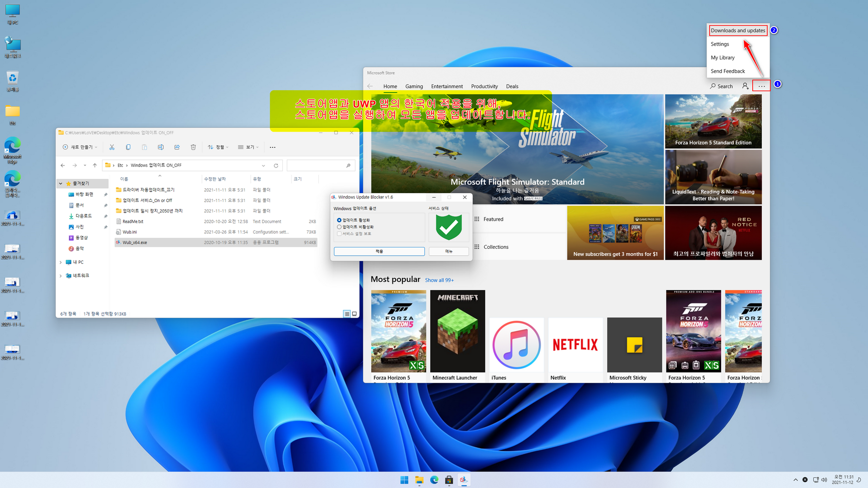Open the Entertainment tab in Microsoft Store
This screenshot has height=488, width=868.
447,87
